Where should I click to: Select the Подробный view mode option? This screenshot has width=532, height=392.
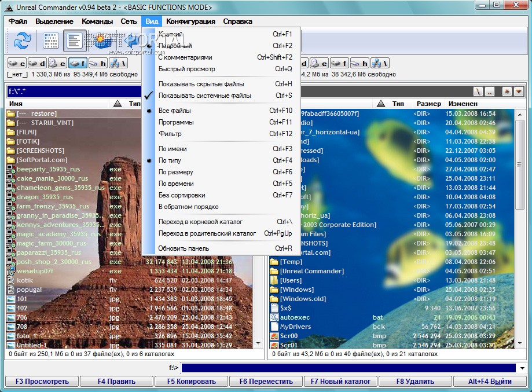tap(221, 46)
